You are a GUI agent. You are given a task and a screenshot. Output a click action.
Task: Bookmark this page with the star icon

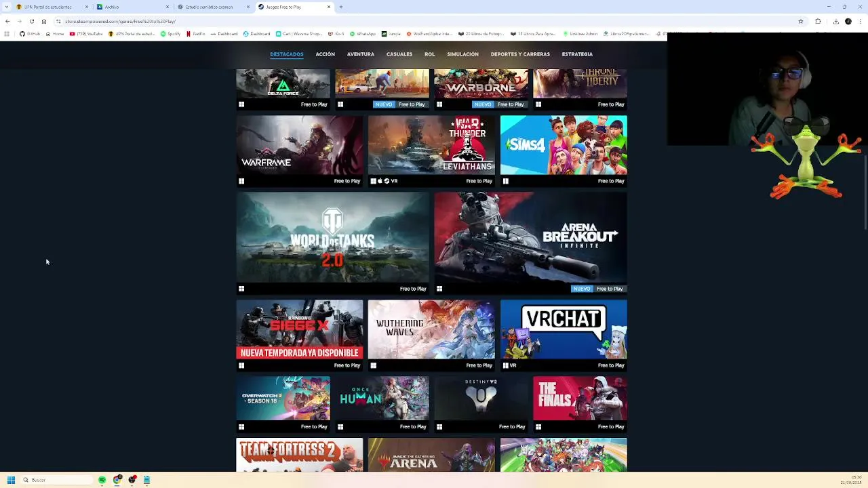tap(801, 21)
